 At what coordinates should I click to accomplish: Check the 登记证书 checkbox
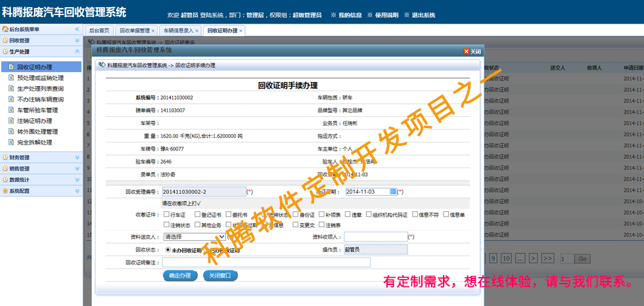(198, 214)
